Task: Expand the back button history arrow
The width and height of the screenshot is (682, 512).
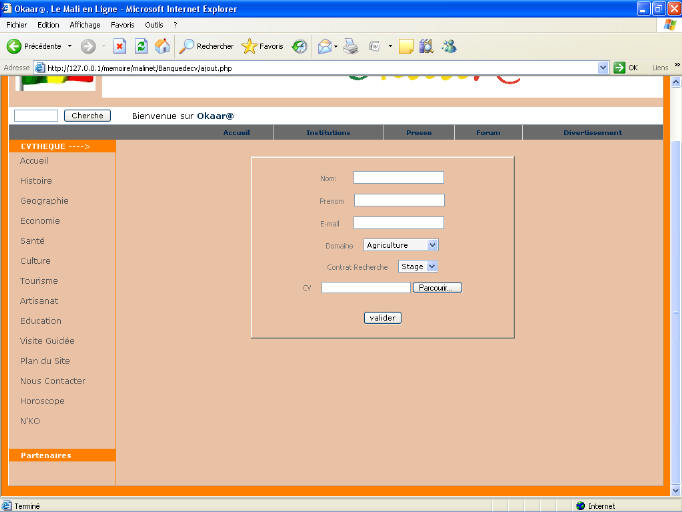Action: click(x=70, y=46)
